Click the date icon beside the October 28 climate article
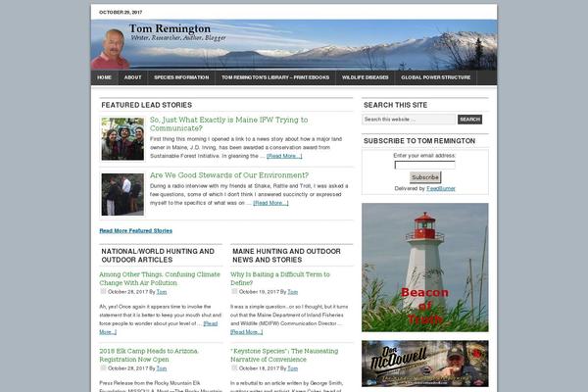Image resolution: width=588 pixels, height=392 pixels. tap(103, 291)
